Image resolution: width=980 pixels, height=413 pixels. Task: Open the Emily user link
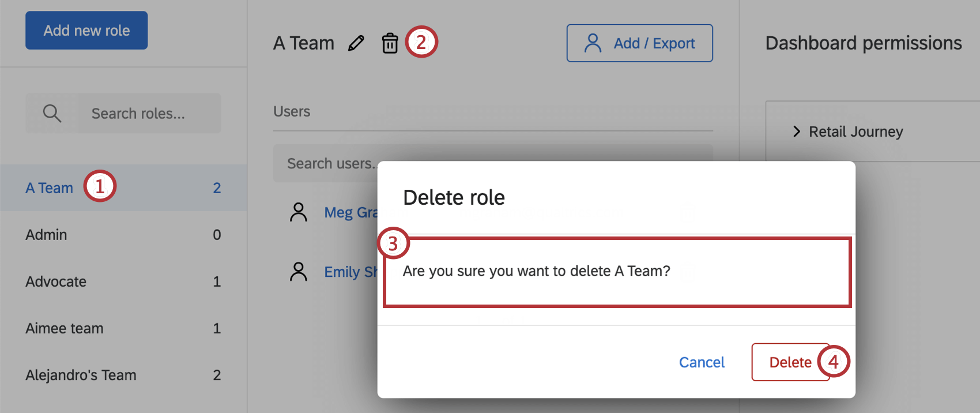click(350, 272)
